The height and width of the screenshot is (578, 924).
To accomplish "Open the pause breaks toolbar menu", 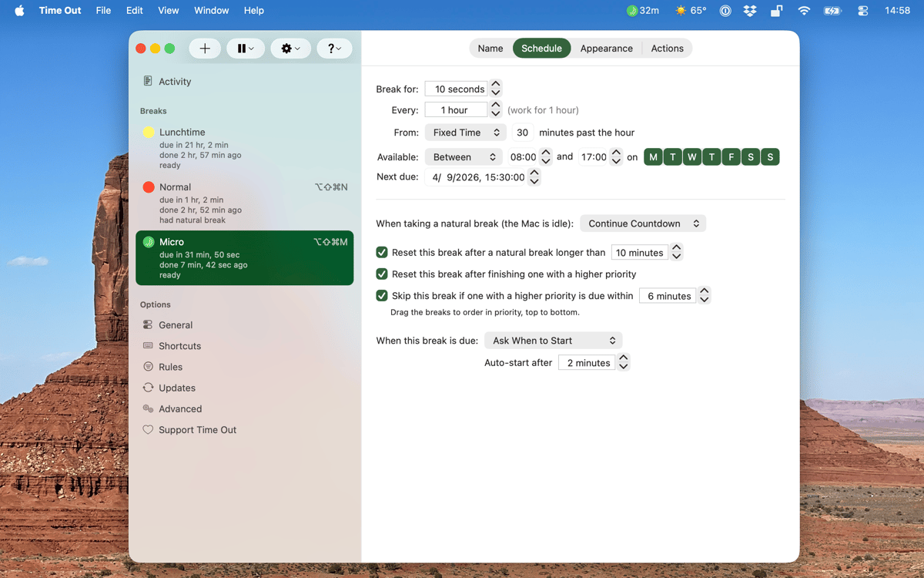I will [x=246, y=49].
